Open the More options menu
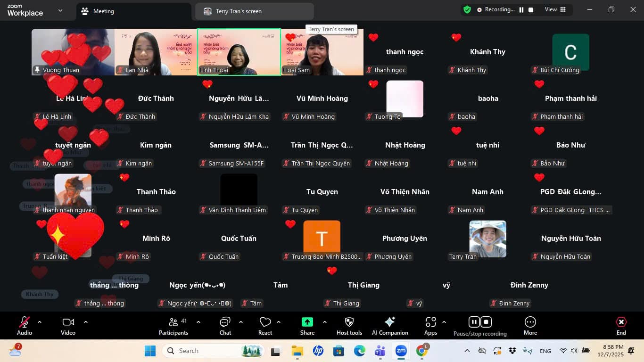The width and height of the screenshot is (644, 362). pyautogui.click(x=530, y=325)
